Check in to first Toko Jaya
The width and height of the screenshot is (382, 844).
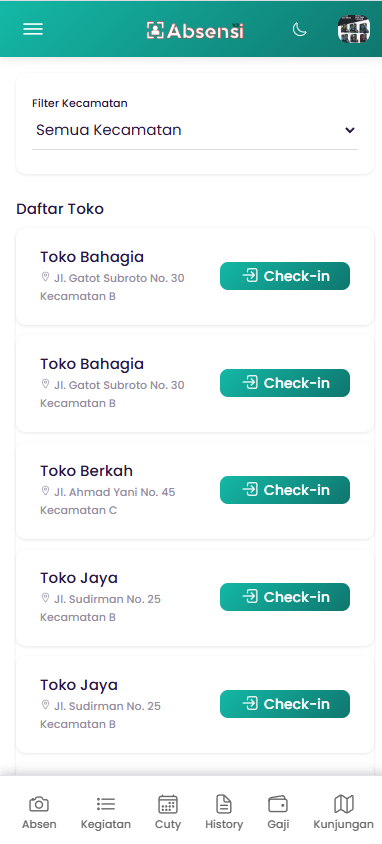tap(285, 597)
